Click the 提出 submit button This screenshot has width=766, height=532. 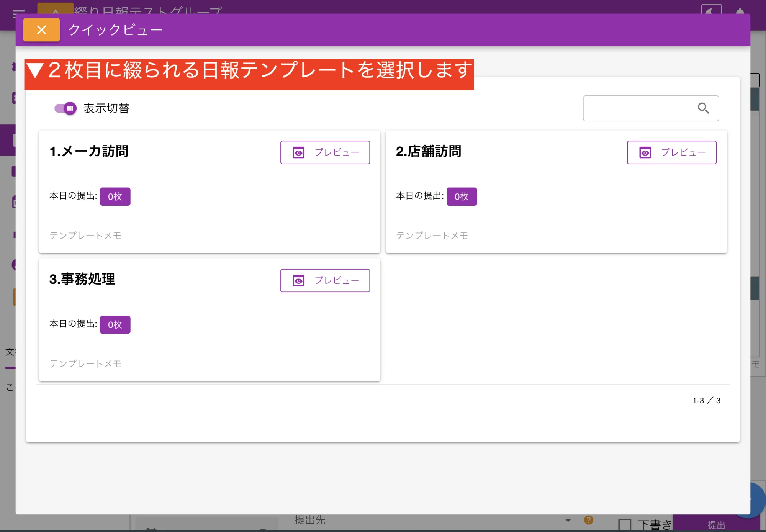pyautogui.click(x=716, y=524)
